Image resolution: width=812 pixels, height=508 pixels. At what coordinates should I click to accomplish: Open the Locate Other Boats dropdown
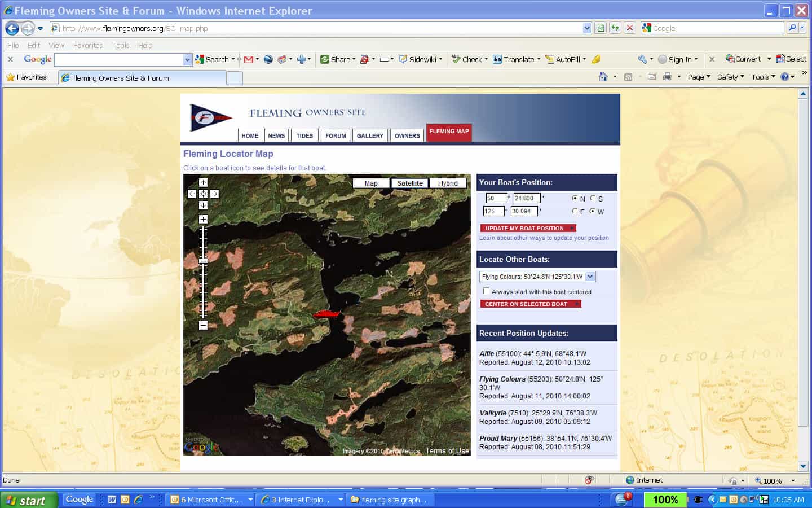pyautogui.click(x=590, y=277)
